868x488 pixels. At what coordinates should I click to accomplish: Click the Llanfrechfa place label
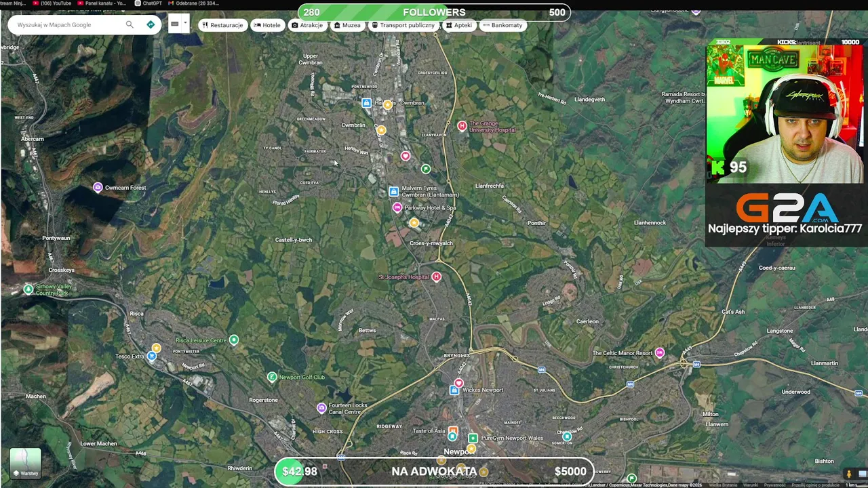(490, 186)
